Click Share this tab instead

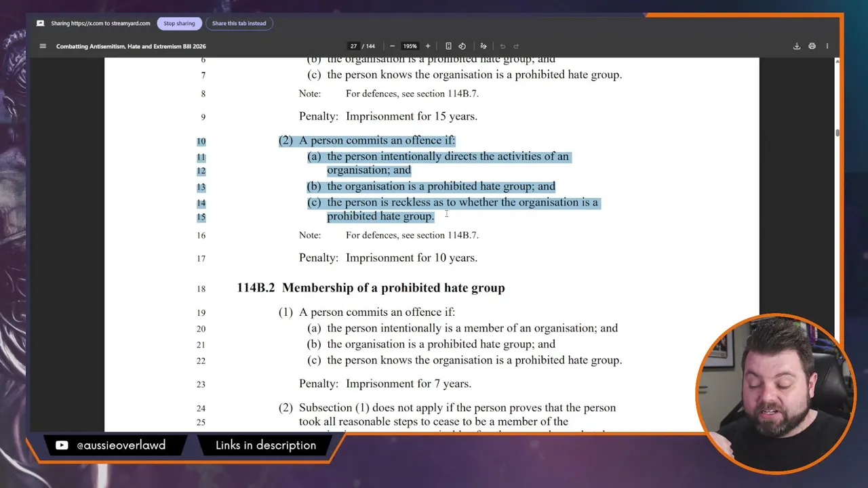(x=239, y=23)
